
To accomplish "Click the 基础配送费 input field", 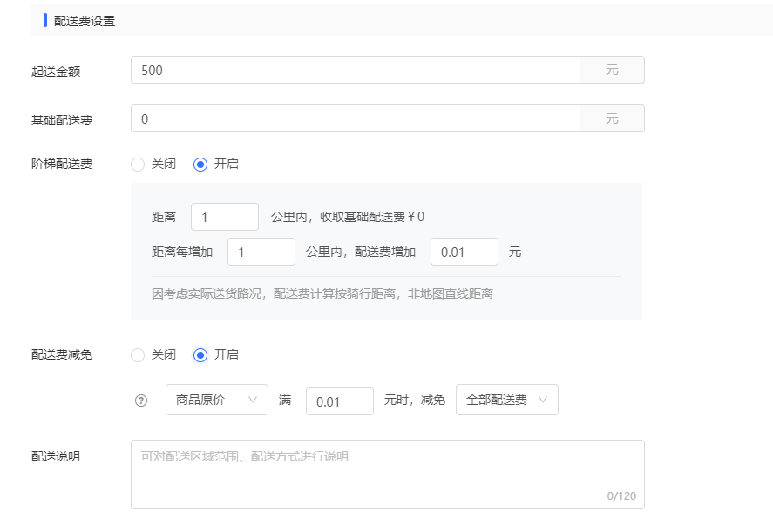I will point(355,119).
